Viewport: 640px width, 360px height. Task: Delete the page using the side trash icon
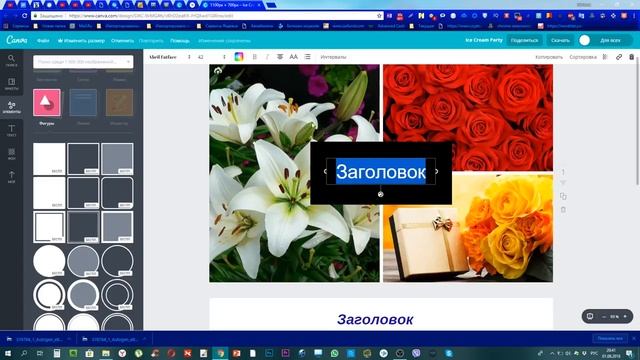tap(563, 210)
